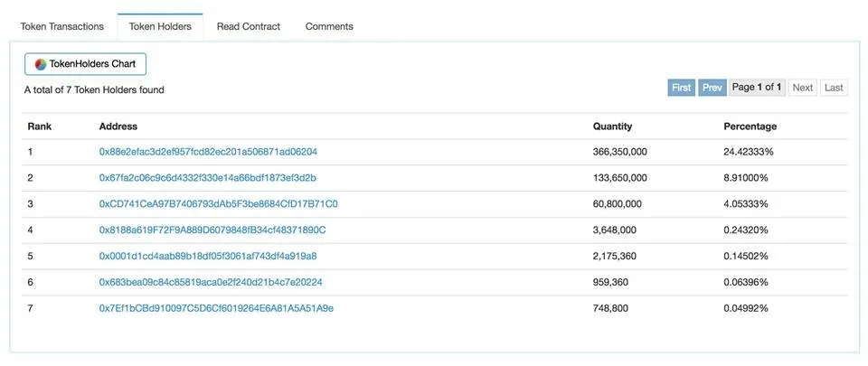Click the Address column header
Image resolution: width=868 pixels, height=366 pixels.
[118, 126]
